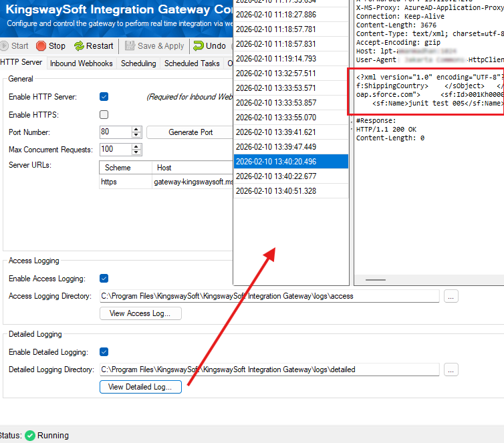This screenshot has width=504, height=443.
Task: Enable the HTTPS checkbox
Action: pyautogui.click(x=104, y=115)
